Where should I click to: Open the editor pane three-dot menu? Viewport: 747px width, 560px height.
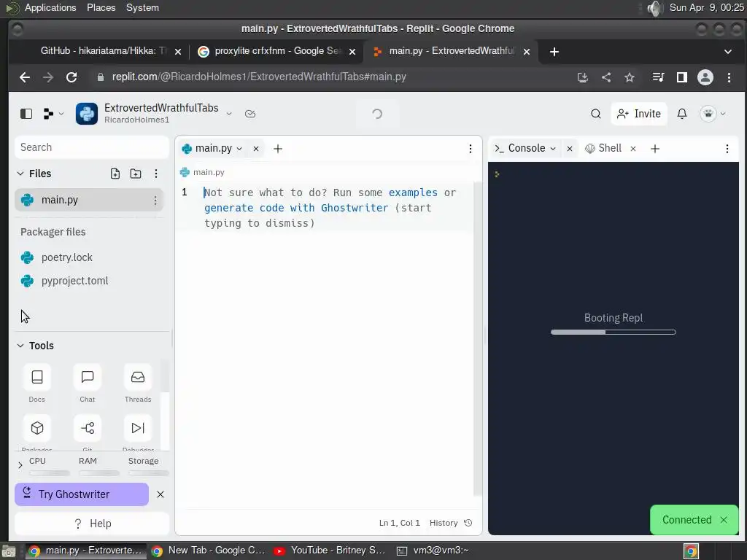click(x=471, y=149)
